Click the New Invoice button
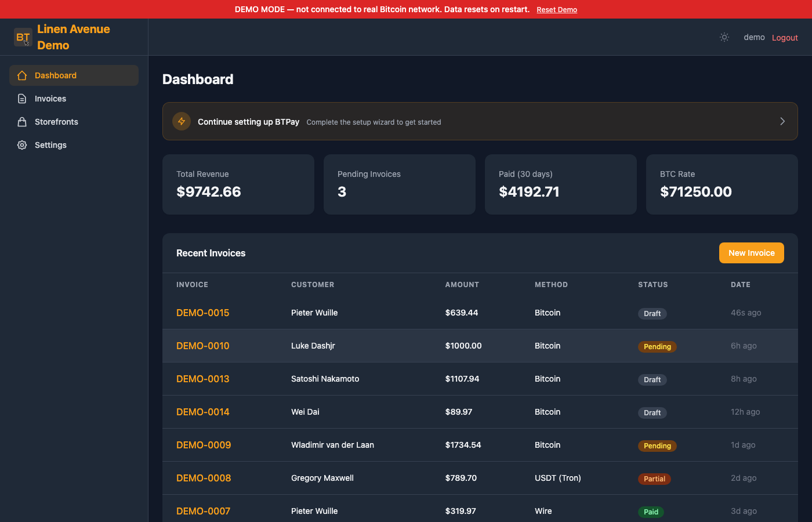The height and width of the screenshot is (522, 812). [x=752, y=253]
